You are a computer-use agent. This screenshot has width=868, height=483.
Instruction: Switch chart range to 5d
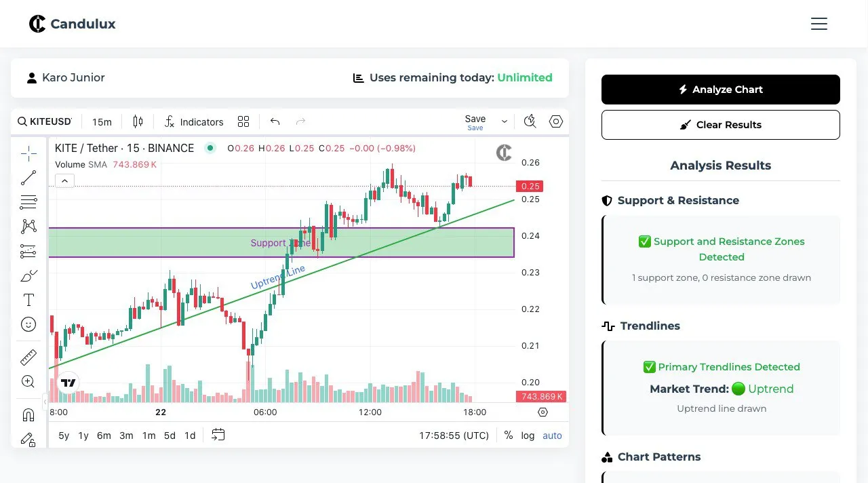(170, 436)
